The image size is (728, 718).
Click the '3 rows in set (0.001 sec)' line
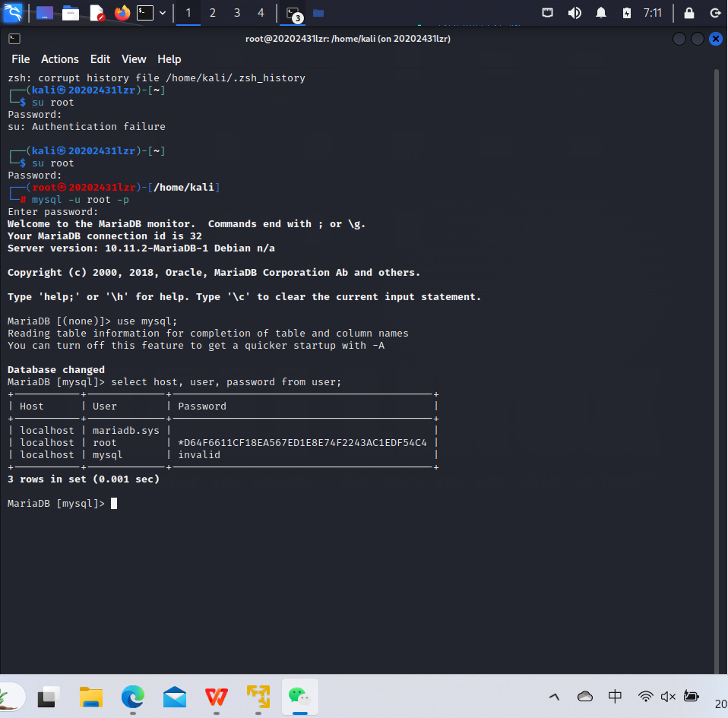(84, 479)
